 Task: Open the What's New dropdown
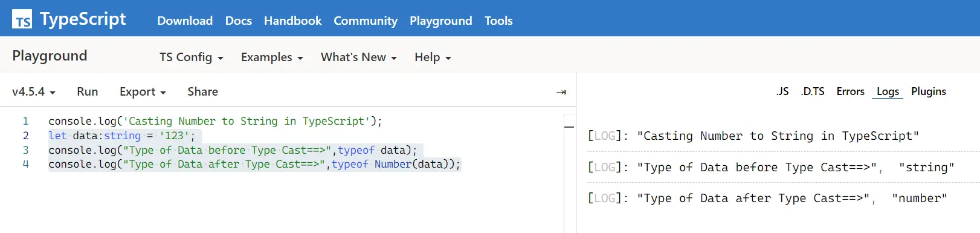pyautogui.click(x=359, y=57)
